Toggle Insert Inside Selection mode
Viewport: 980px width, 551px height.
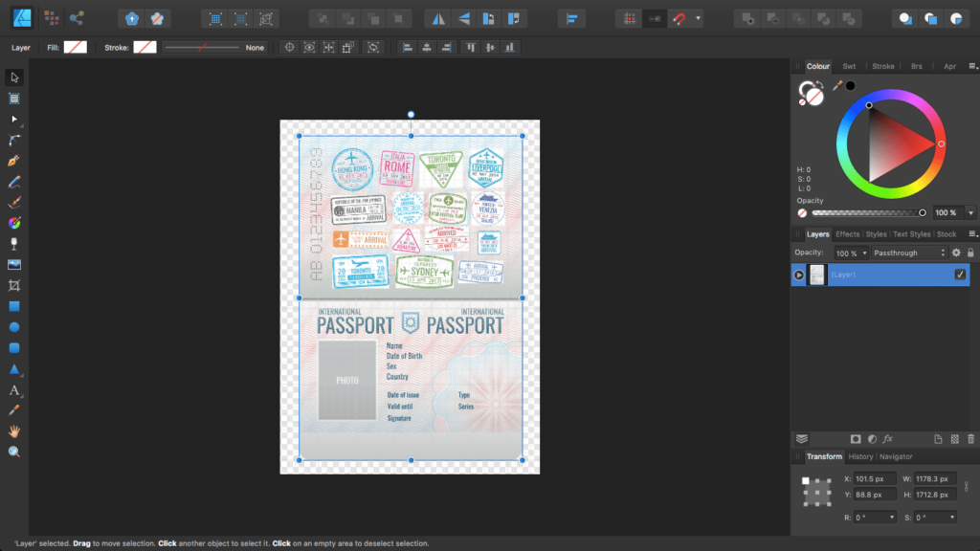[x=956, y=19]
